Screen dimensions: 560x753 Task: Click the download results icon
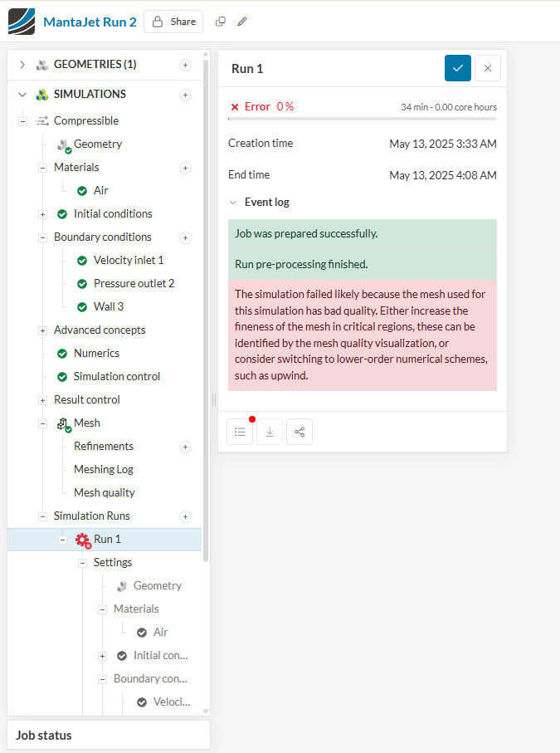(x=270, y=432)
